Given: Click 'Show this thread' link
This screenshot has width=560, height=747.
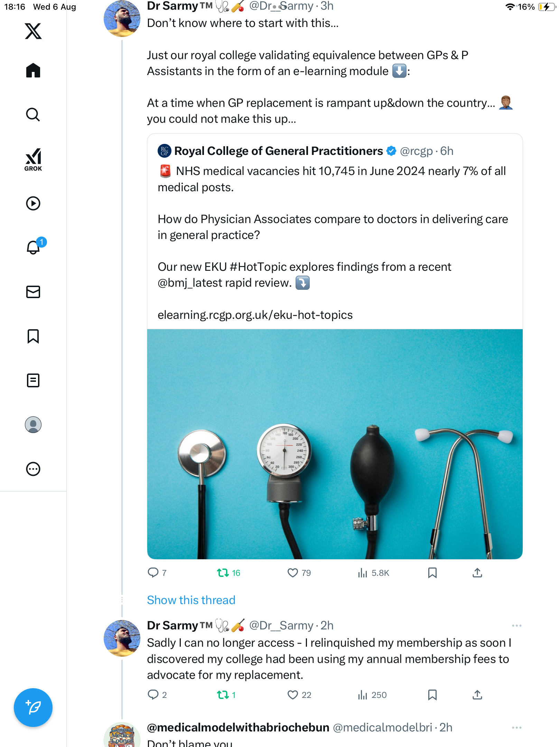Looking at the screenshot, I should (191, 600).
